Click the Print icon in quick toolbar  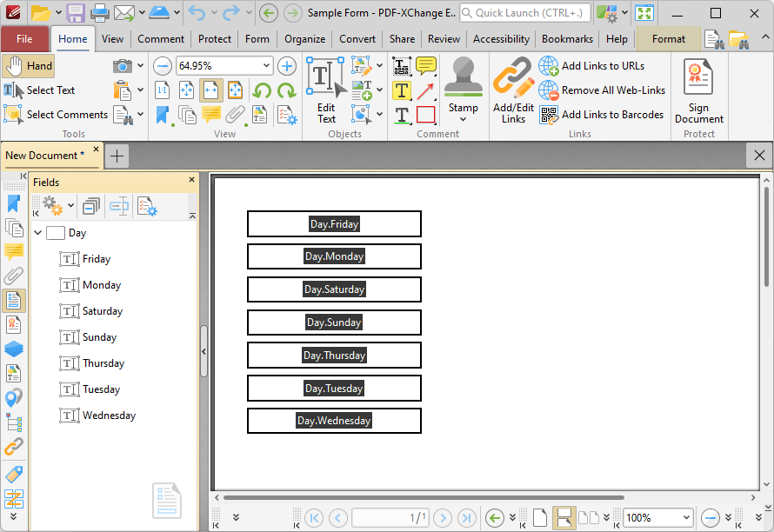click(x=100, y=13)
